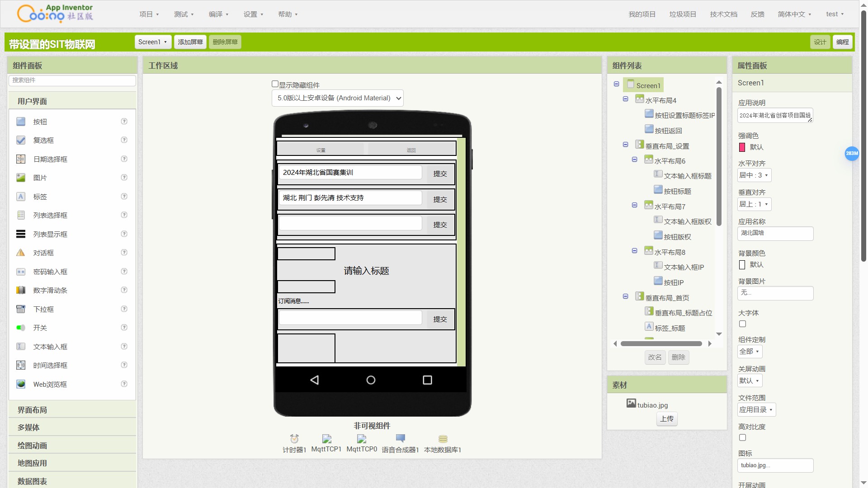
Task: Open the 项目 menu
Action: click(149, 14)
